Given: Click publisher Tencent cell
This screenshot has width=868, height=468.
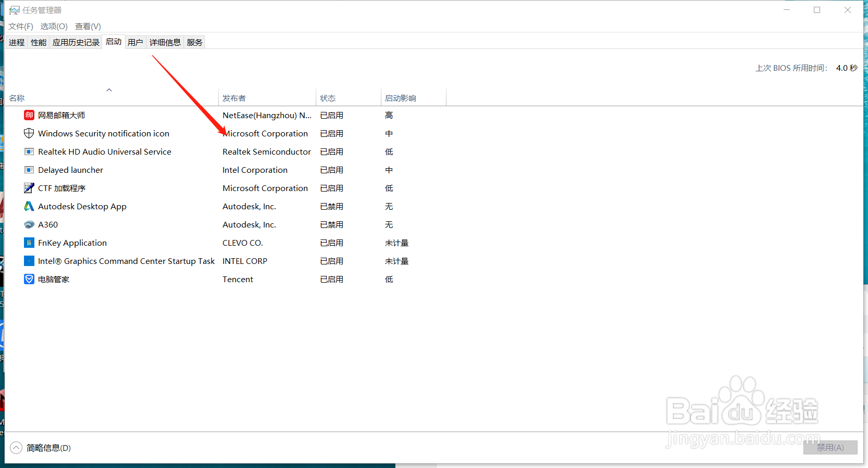Looking at the screenshot, I should tap(238, 279).
